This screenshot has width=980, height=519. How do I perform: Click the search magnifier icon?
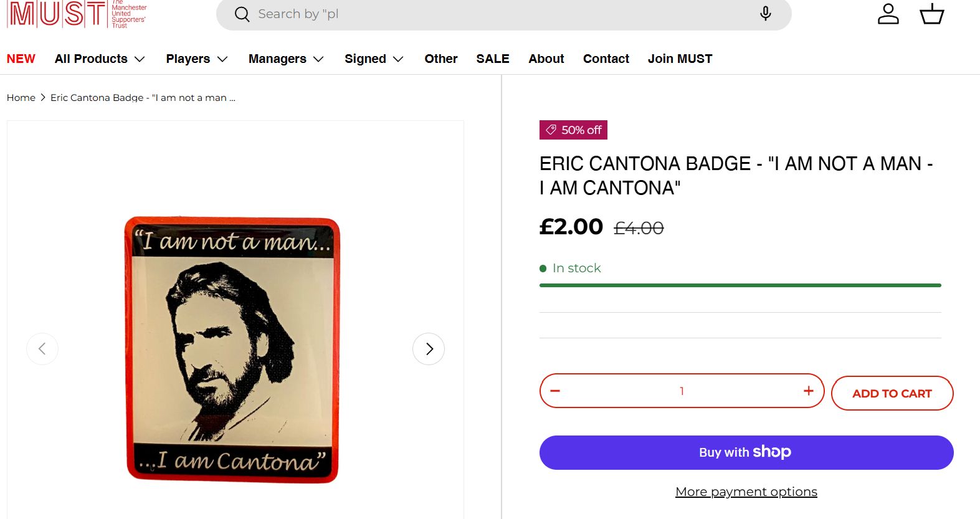(242, 14)
